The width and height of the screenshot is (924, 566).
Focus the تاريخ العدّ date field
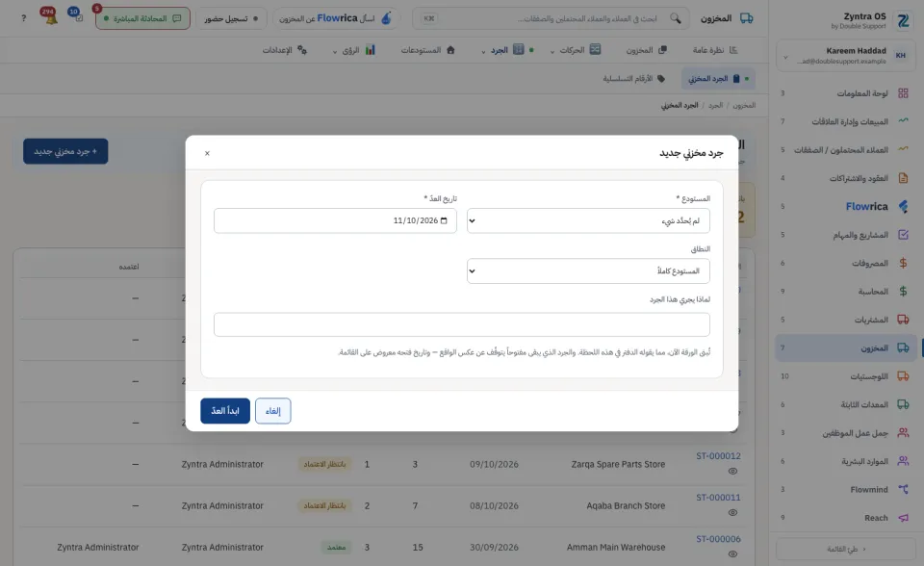click(335, 220)
